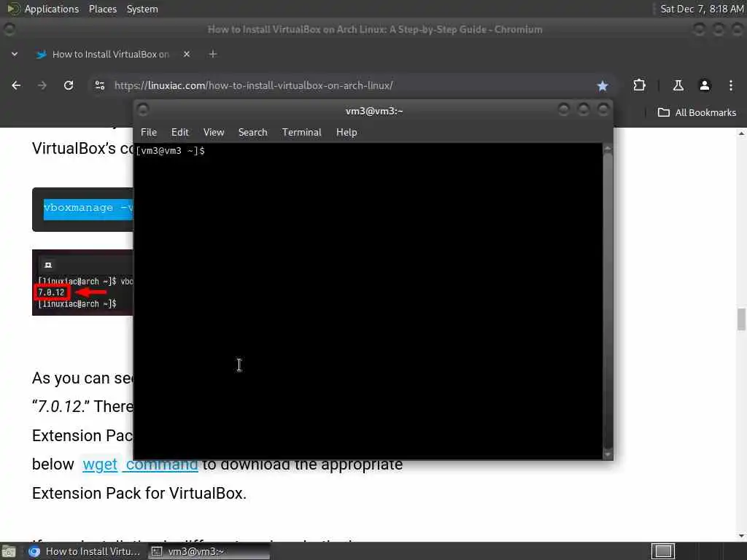Open terminal View menu
Image resolution: width=747 pixels, height=560 pixels.
[x=214, y=133]
